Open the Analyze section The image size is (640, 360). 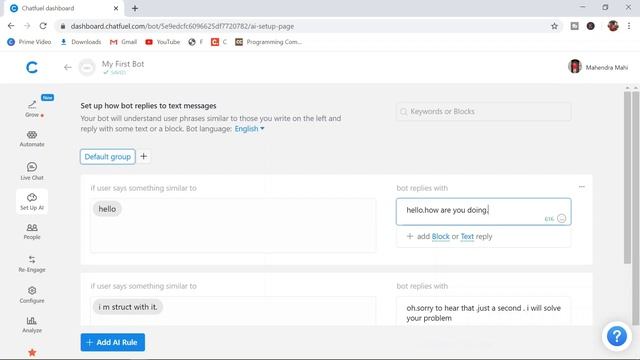(x=32, y=325)
